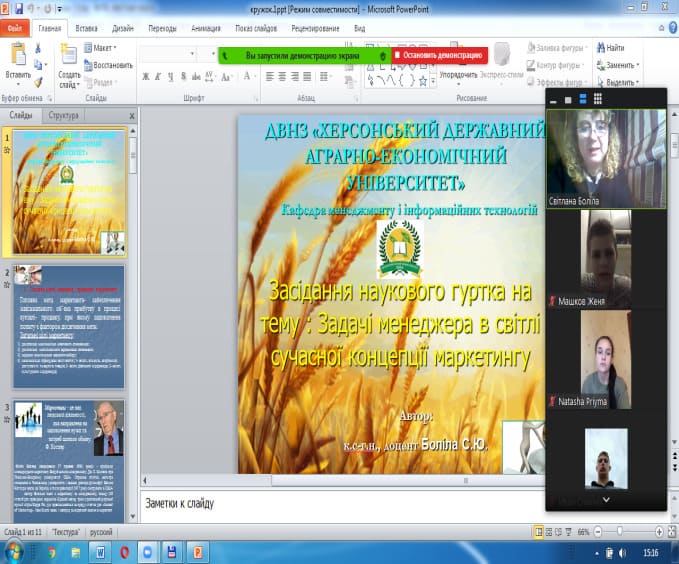
Task: Click the Восстановить reset button
Action: click(x=108, y=65)
